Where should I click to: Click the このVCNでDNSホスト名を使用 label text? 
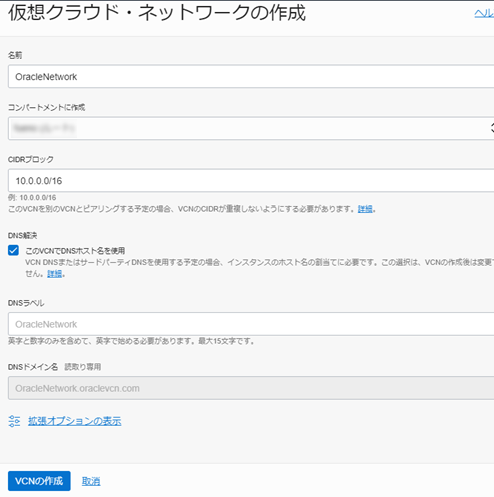click(75, 251)
